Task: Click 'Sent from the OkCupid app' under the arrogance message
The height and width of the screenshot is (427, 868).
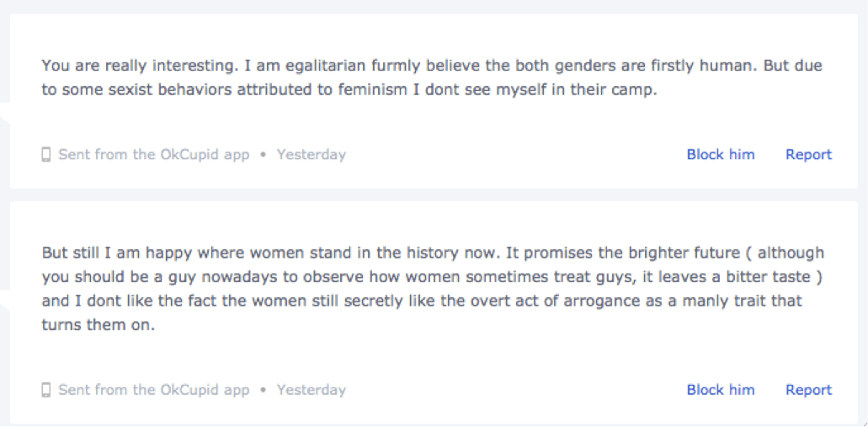Action: (x=154, y=390)
